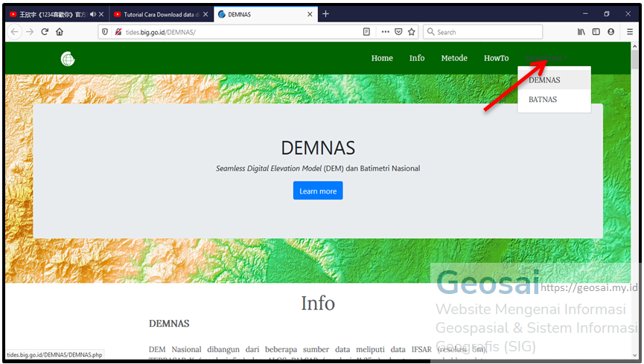Open the browser home page icon

pyautogui.click(x=60, y=31)
